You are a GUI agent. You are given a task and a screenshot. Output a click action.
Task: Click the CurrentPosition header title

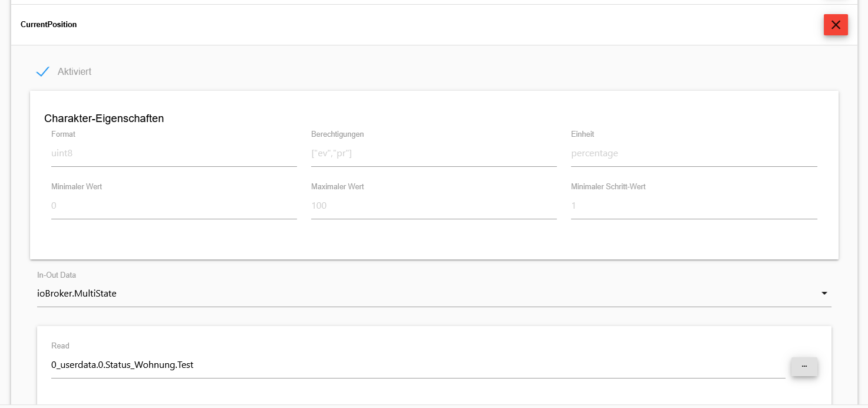coord(48,24)
